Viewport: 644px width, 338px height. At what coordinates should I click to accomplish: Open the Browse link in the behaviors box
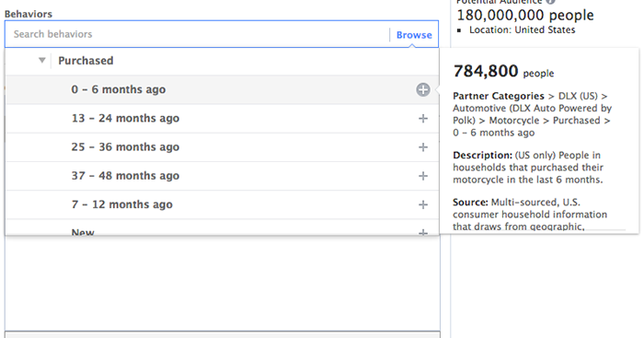(414, 35)
